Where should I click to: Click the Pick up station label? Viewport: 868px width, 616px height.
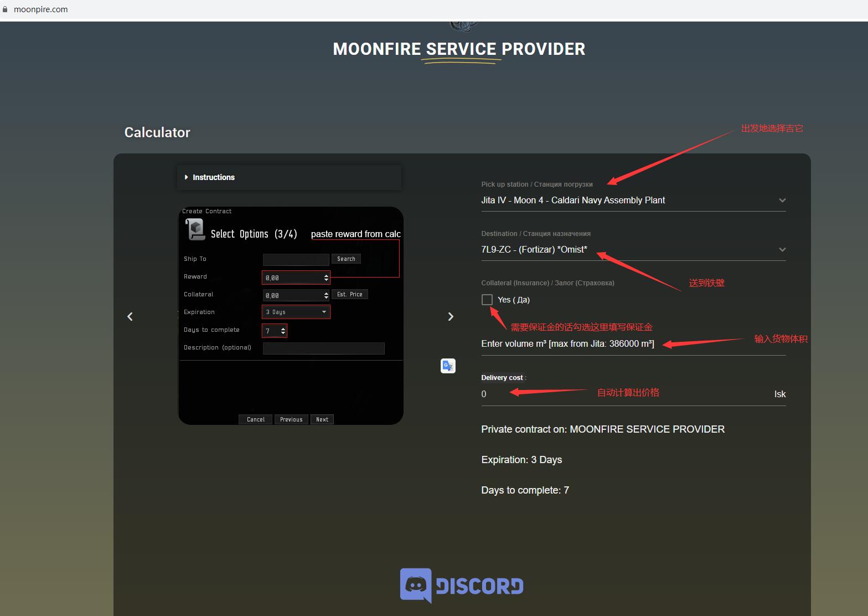click(x=537, y=184)
